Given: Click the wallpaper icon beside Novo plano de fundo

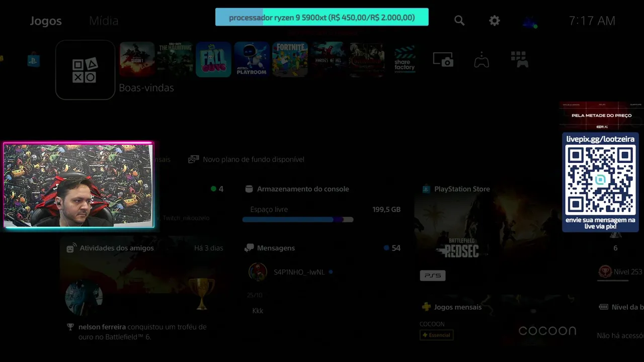Looking at the screenshot, I should 193,159.
